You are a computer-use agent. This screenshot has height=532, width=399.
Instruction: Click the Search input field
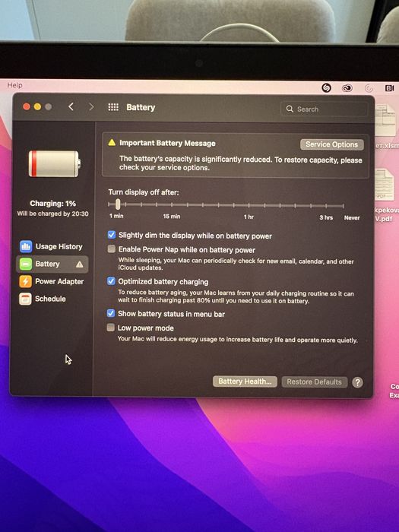(x=324, y=109)
